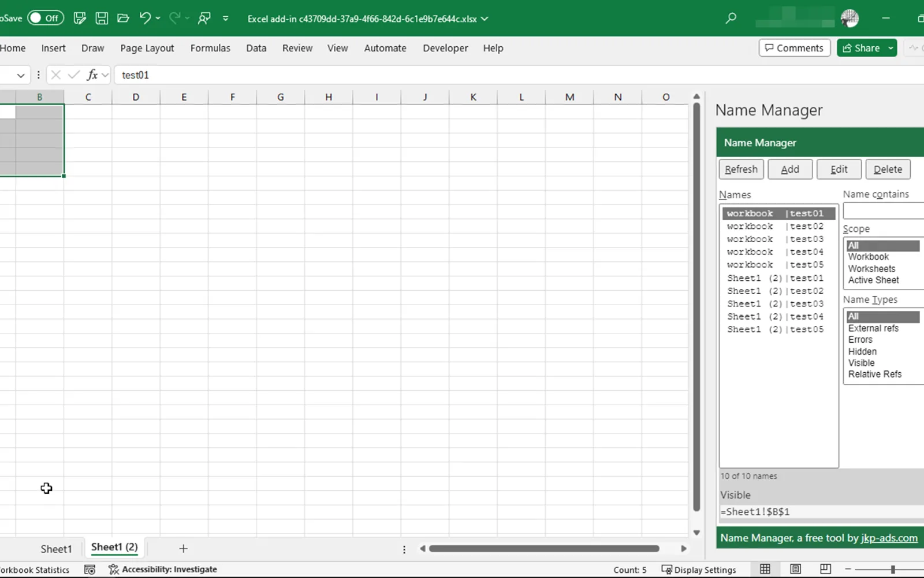Viewport: 924px width, 578px height.
Task: Click the Cancel X icon in formula bar
Action: click(x=56, y=75)
